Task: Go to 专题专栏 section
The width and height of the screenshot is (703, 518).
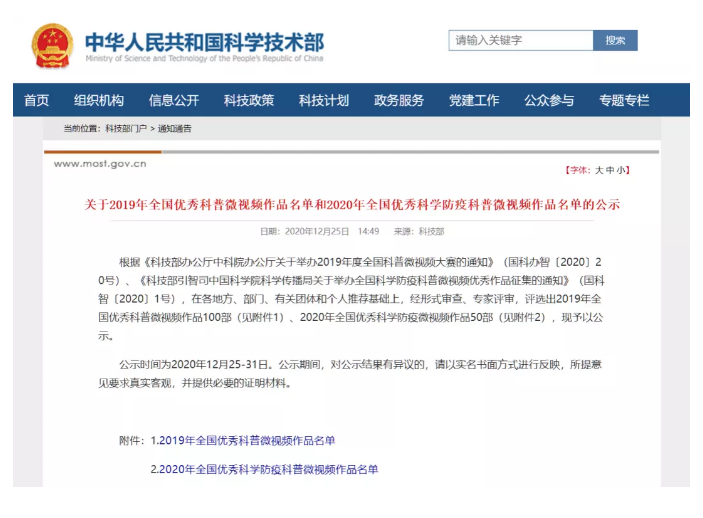Action: click(x=624, y=100)
